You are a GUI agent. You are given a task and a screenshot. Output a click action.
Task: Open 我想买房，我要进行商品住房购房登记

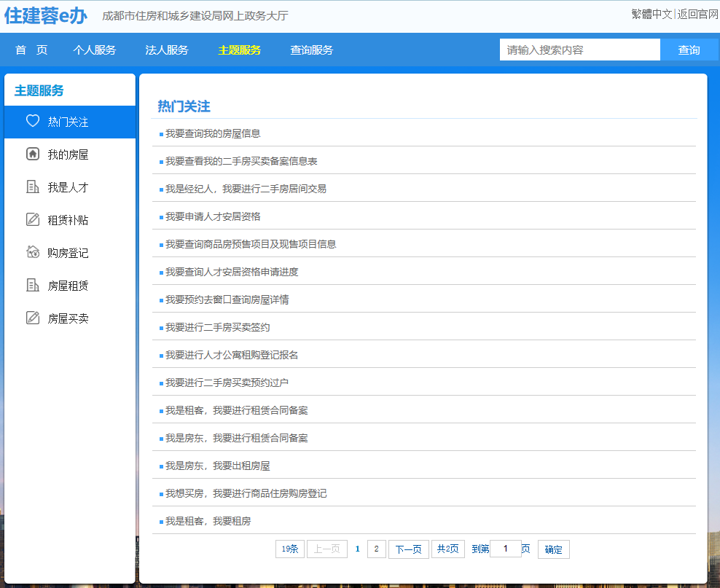pos(246,493)
